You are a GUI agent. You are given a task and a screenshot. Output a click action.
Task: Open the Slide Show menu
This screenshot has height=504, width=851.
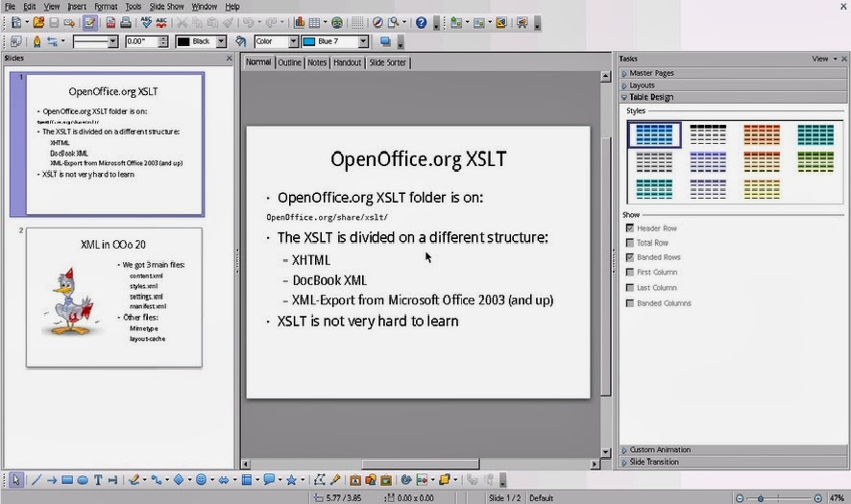[x=166, y=7]
